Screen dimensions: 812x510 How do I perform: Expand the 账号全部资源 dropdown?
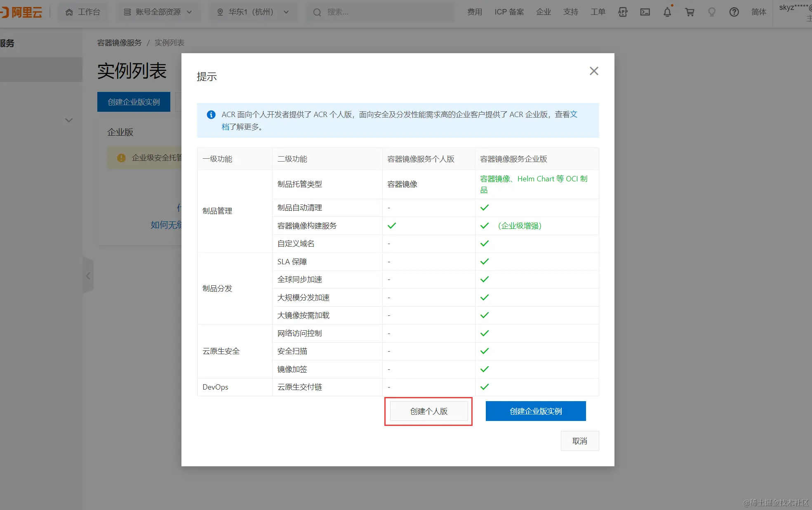[x=158, y=12]
